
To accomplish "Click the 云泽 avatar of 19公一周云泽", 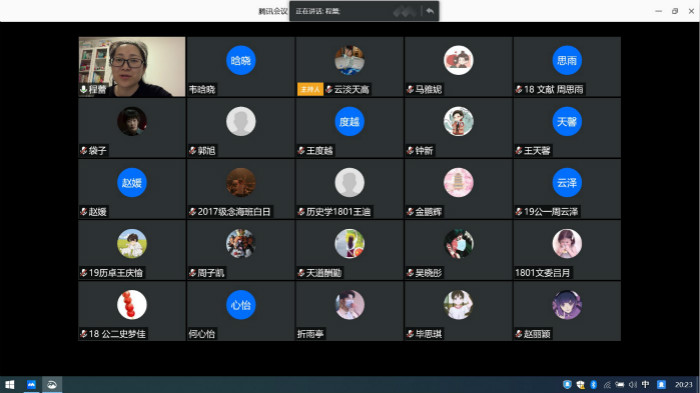I will 567,182.
